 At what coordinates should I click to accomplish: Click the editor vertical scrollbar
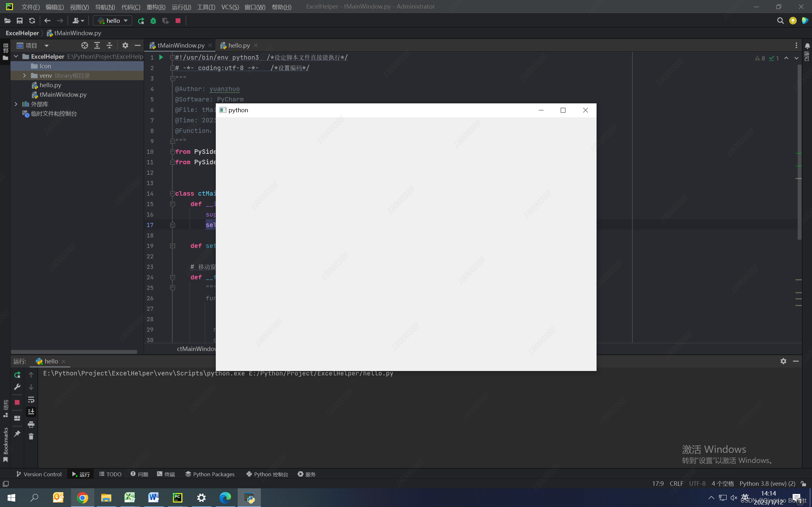coord(799,151)
